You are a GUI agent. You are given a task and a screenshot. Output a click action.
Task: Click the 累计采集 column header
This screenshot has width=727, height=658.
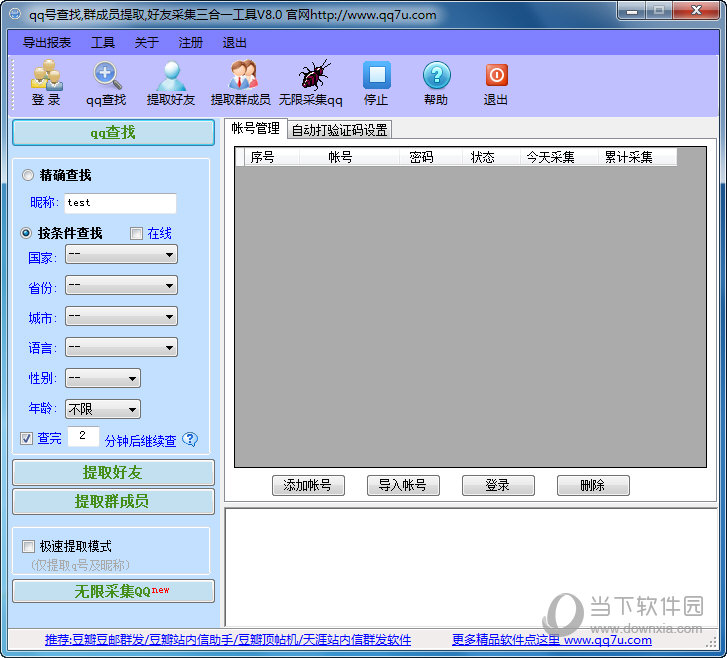coord(637,157)
